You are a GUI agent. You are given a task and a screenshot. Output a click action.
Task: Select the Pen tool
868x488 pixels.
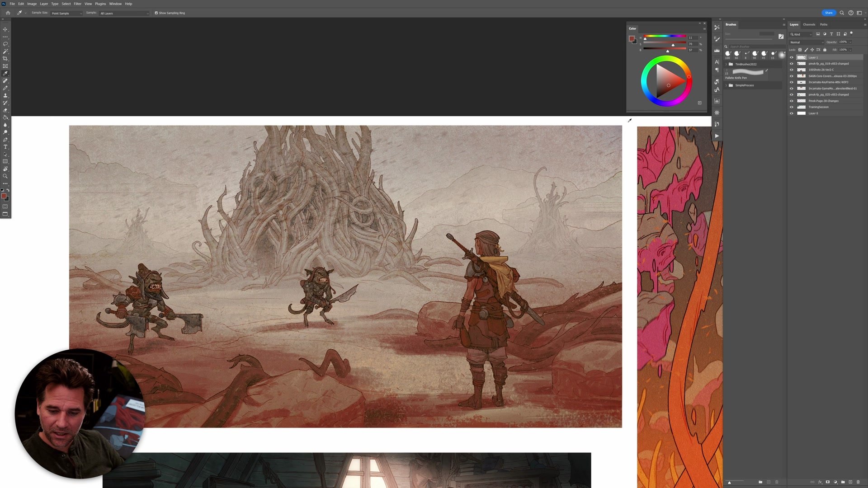click(5, 140)
